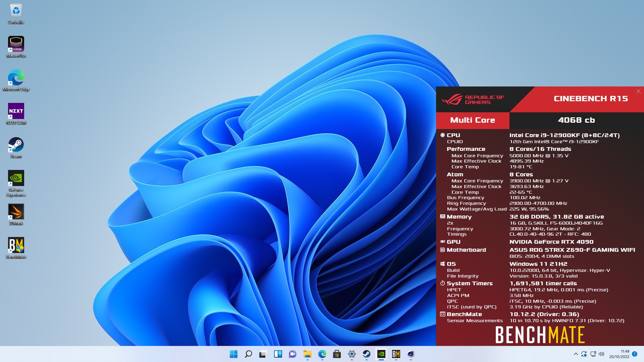The height and width of the screenshot is (362, 644).
Task: Click NVIDIA GeForce RTX 4090 text
Action: (x=551, y=242)
